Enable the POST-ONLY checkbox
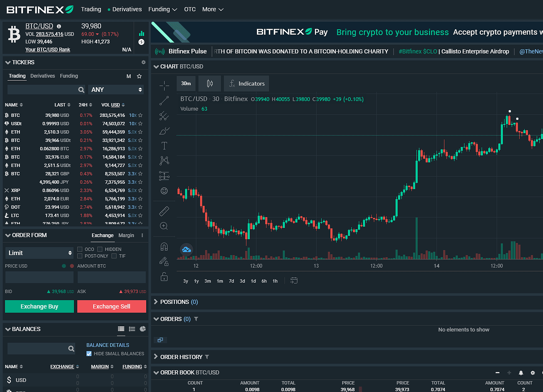The height and width of the screenshot is (392, 543). [80, 256]
